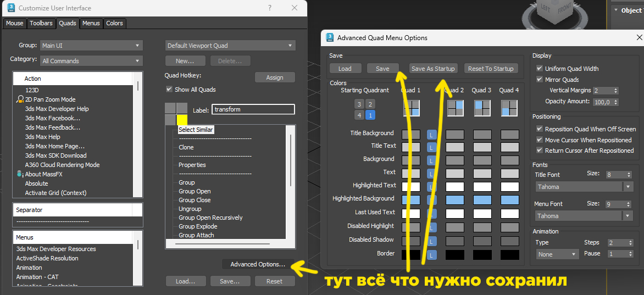Viewport: 644px width, 295px height.
Task: Click the Label input field with transform
Action: pyautogui.click(x=253, y=110)
